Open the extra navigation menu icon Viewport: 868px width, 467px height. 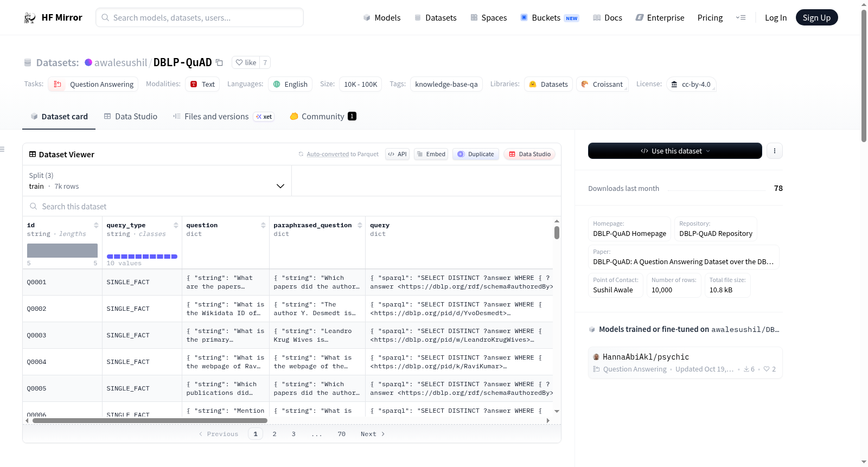click(x=741, y=17)
